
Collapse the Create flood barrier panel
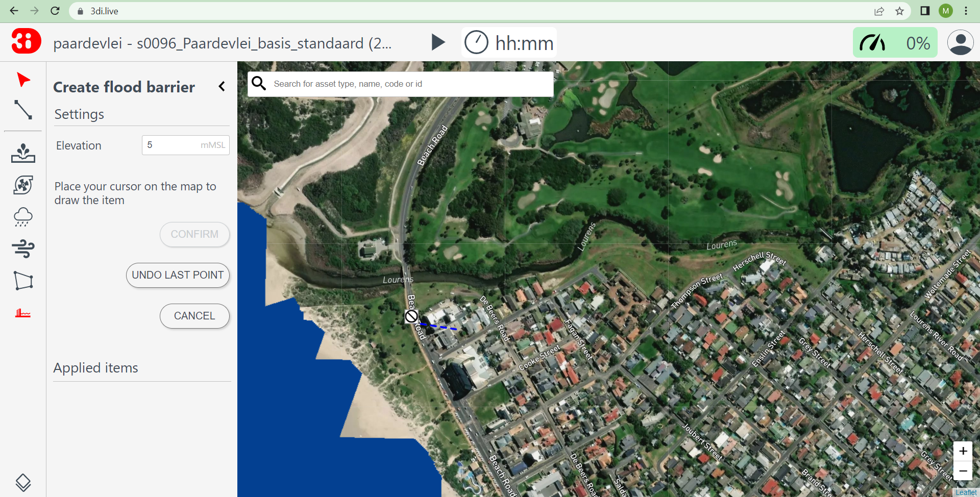222,86
